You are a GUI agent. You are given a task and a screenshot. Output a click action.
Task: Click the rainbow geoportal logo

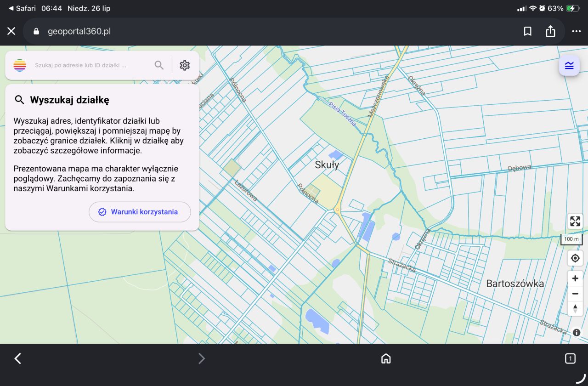click(20, 65)
